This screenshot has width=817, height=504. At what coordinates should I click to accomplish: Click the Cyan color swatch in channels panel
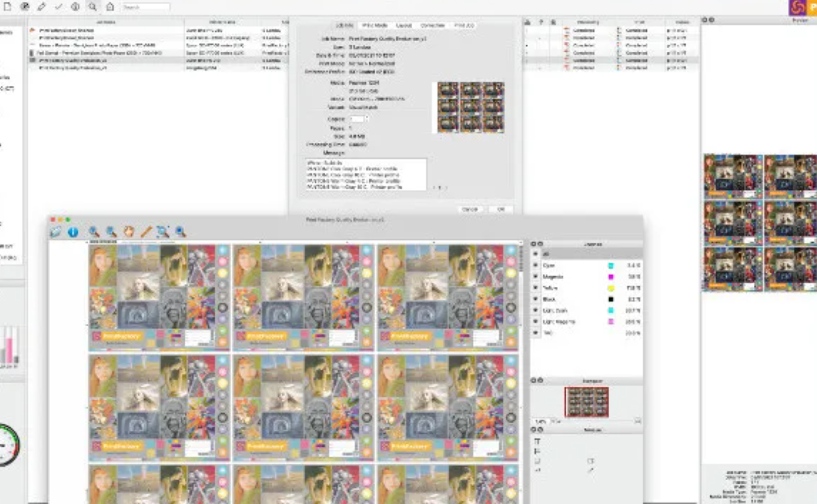[611, 265]
